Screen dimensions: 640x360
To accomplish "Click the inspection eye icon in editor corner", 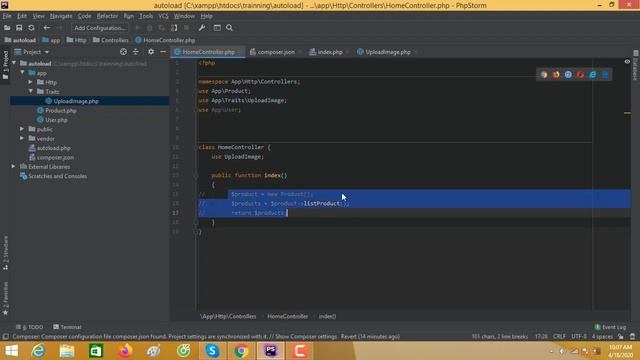I will [627, 62].
